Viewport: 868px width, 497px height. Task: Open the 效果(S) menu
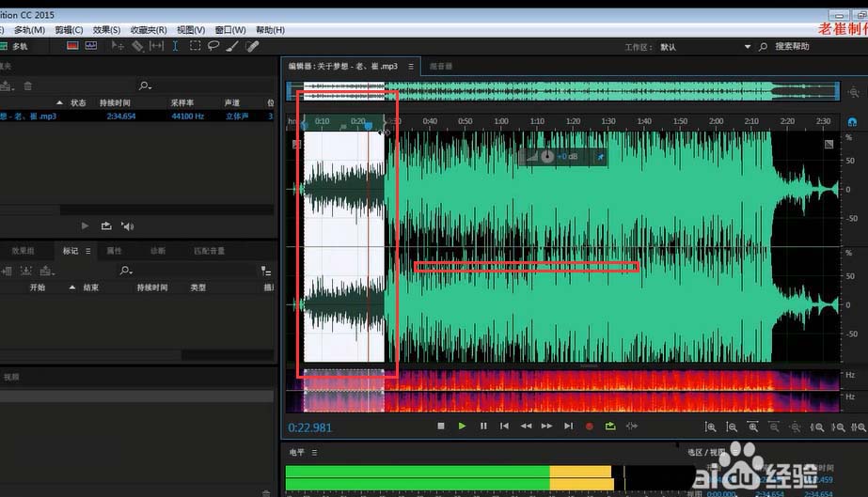coord(106,30)
